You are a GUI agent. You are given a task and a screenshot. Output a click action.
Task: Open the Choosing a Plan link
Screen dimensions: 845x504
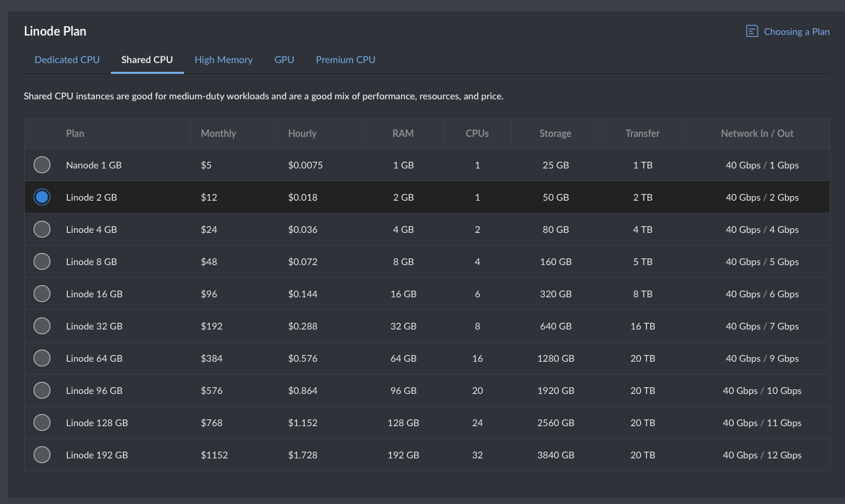coord(797,32)
